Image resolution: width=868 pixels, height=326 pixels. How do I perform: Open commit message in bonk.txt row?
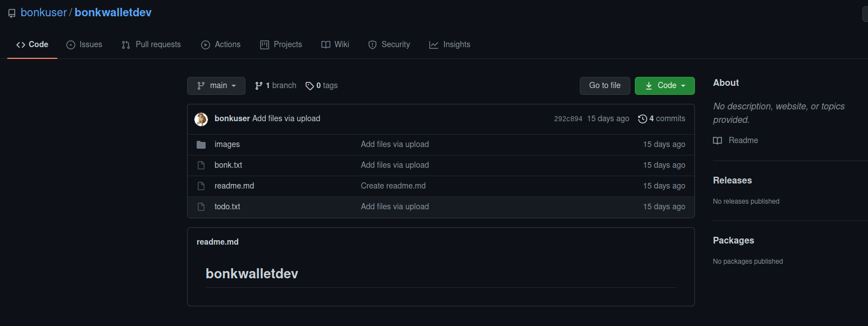coord(395,165)
